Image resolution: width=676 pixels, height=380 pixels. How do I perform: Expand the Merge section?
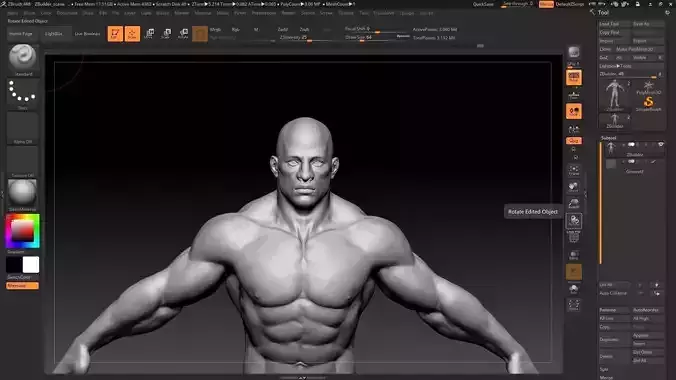(606, 377)
